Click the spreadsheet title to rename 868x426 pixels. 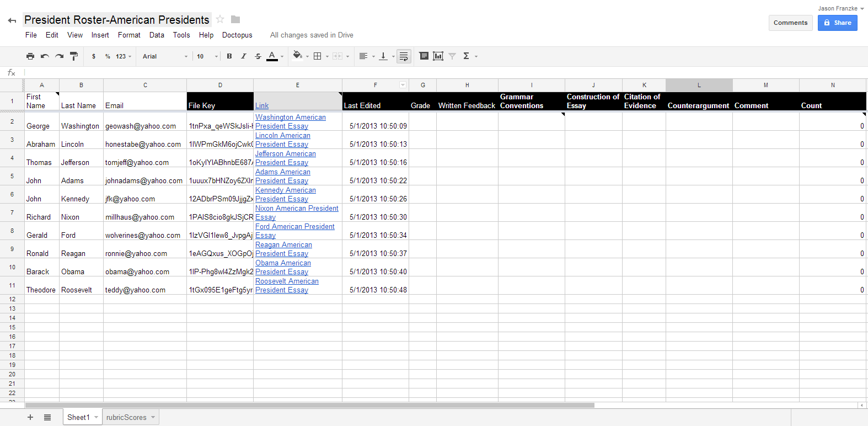117,20
